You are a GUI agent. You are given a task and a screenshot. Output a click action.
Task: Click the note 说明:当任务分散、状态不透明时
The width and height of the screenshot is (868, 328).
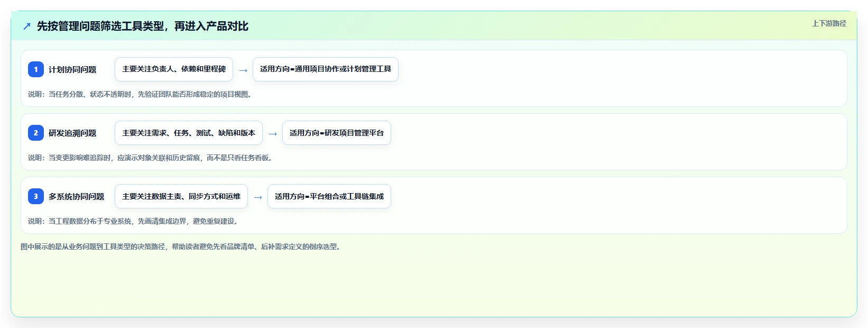[141, 94]
